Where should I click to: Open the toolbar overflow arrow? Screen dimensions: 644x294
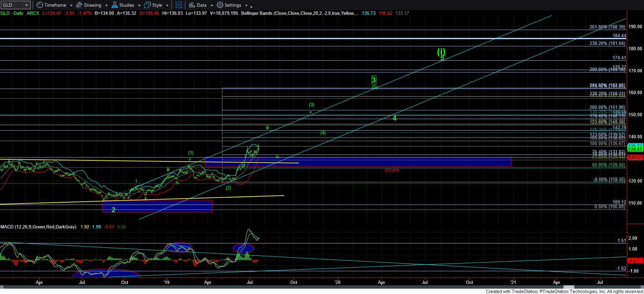click(x=252, y=6)
